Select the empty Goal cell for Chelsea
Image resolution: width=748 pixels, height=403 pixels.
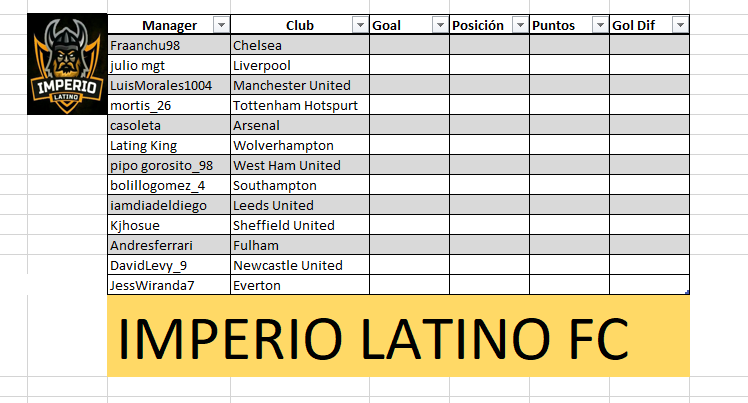click(x=409, y=45)
